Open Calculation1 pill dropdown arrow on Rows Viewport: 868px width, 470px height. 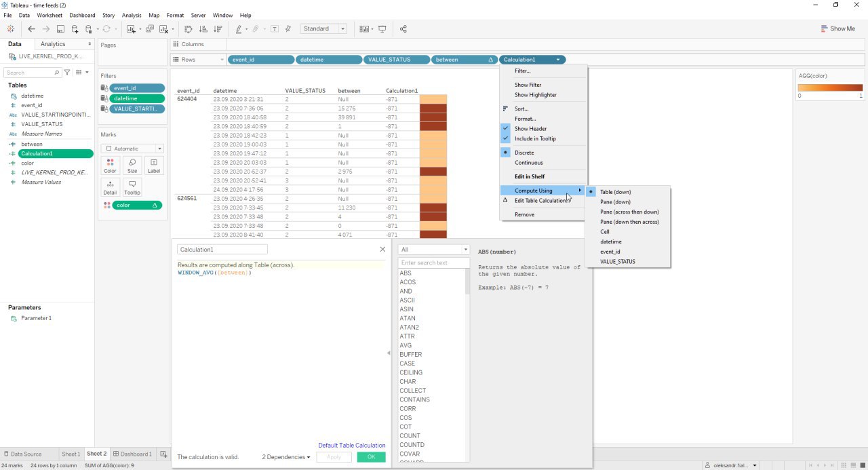click(558, 60)
